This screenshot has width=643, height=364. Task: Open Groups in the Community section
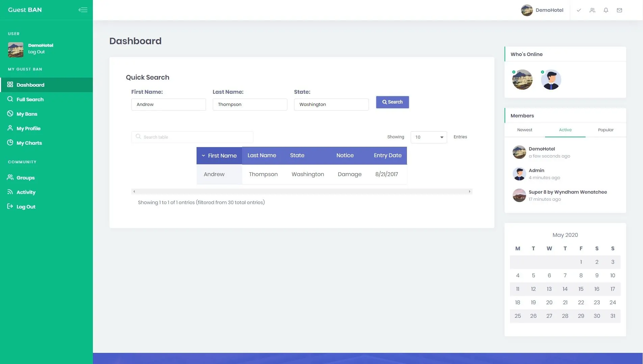[25, 178]
